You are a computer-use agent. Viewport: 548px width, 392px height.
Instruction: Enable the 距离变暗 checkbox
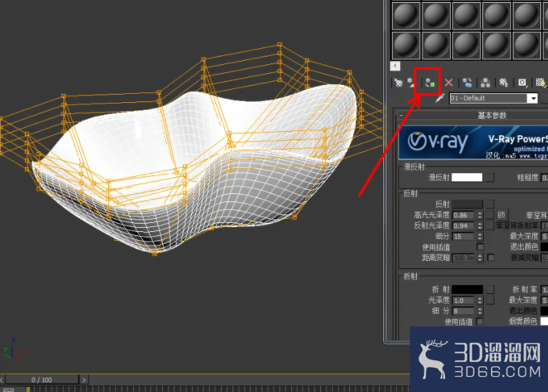pos(491,257)
